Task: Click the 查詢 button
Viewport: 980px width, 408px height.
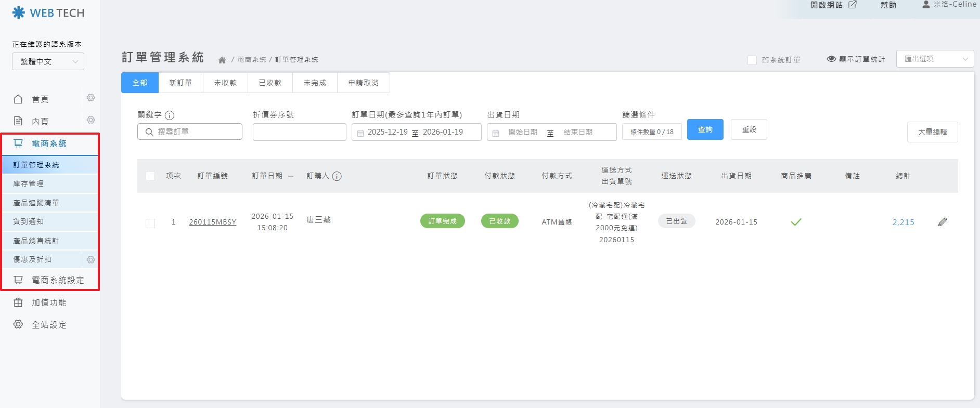Action: pyautogui.click(x=705, y=129)
